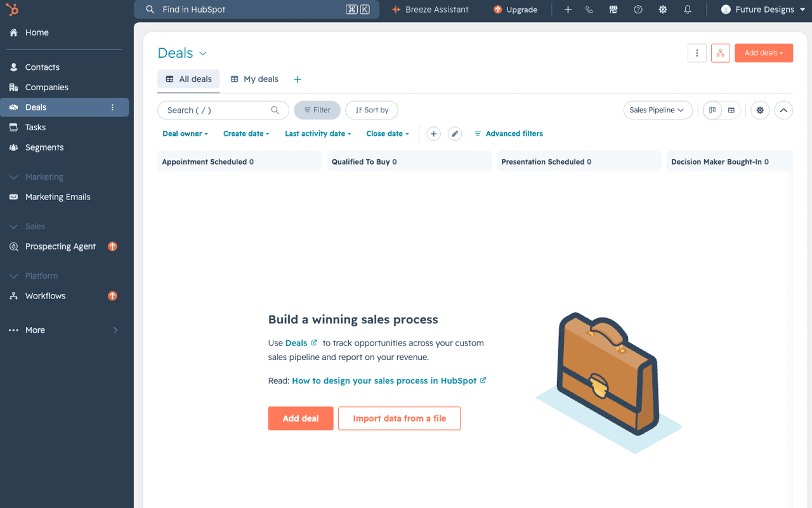Open How to design your sales process link
Viewport: 812px width, 508px height.
[389, 381]
